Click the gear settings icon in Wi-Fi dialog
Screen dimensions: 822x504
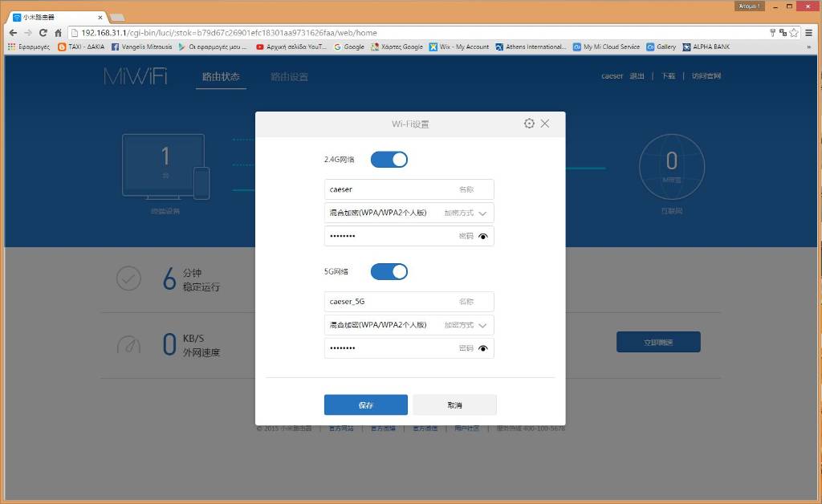point(529,124)
